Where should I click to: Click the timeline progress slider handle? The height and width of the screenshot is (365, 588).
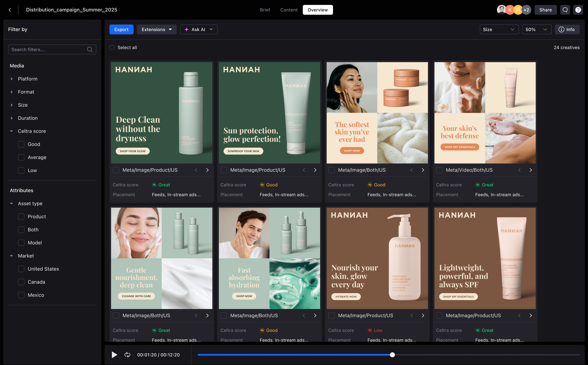point(392,355)
